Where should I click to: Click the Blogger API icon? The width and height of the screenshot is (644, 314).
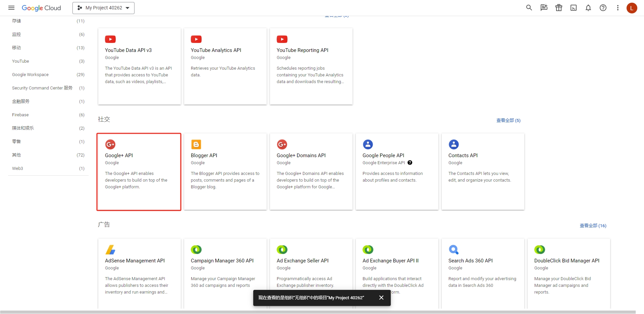(x=196, y=144)
